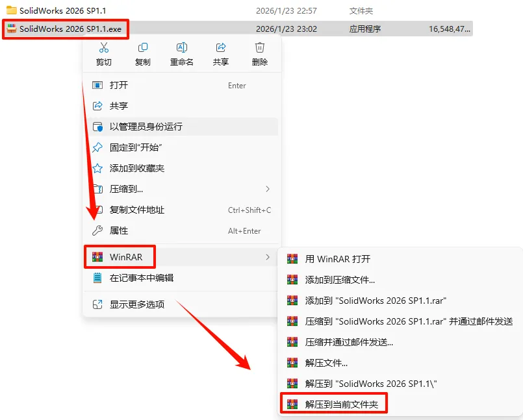Click the Copy (复制) icon

pos(143,47)
